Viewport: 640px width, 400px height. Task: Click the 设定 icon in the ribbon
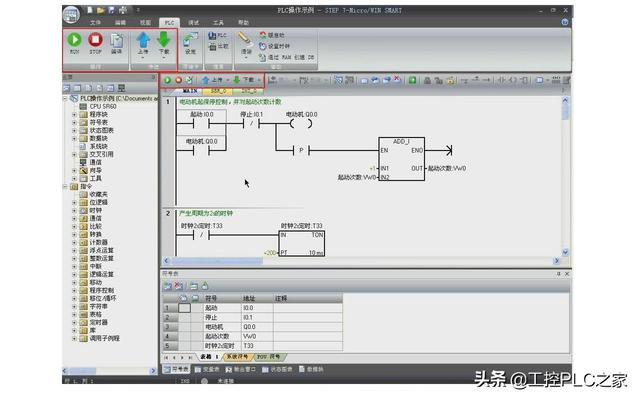(x=190, y=41)
